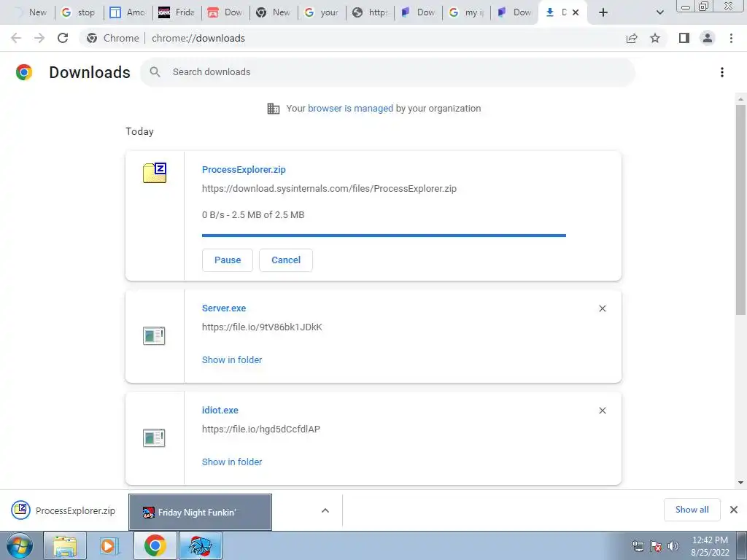
Task: Close the downloads shelf bar
Action: click(x=734, y=510)
